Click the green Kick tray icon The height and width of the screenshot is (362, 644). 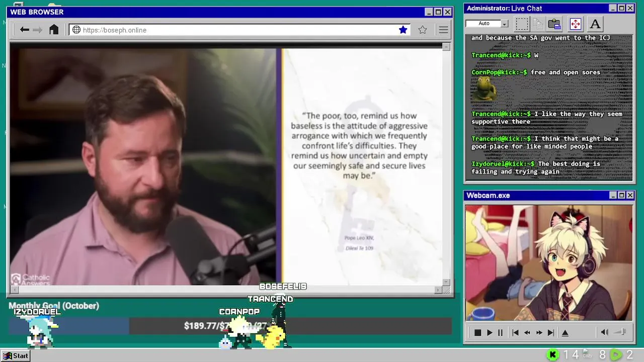[552, 355]
